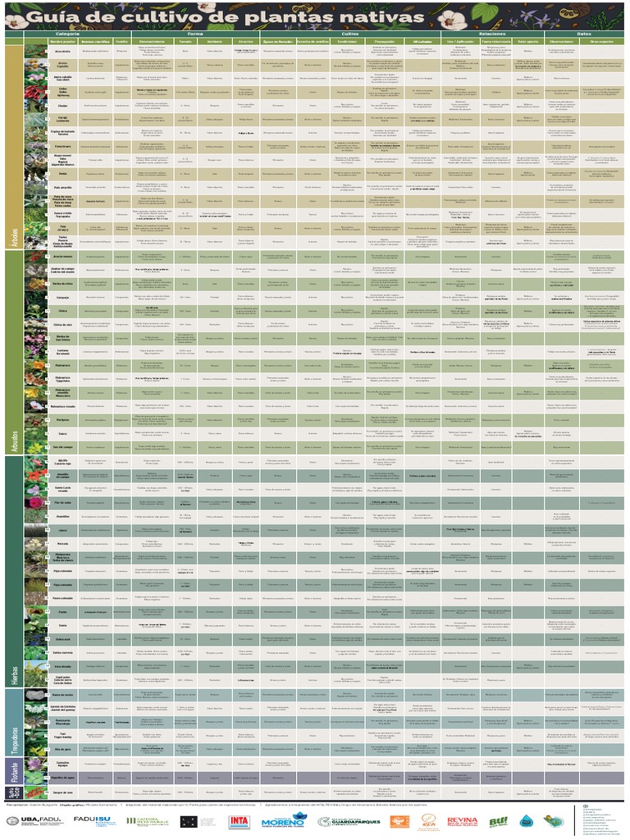Screen dimensions: 630x840
Task: Open the Vara dorada plant photo
Action: (35, 666)
